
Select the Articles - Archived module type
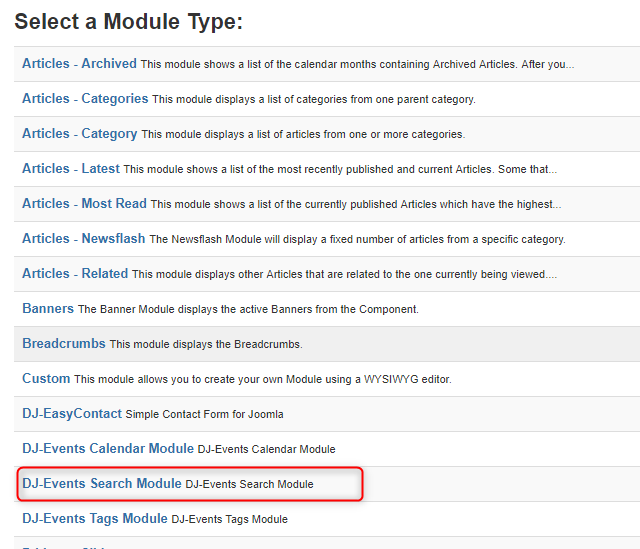[x=79, y=64]
